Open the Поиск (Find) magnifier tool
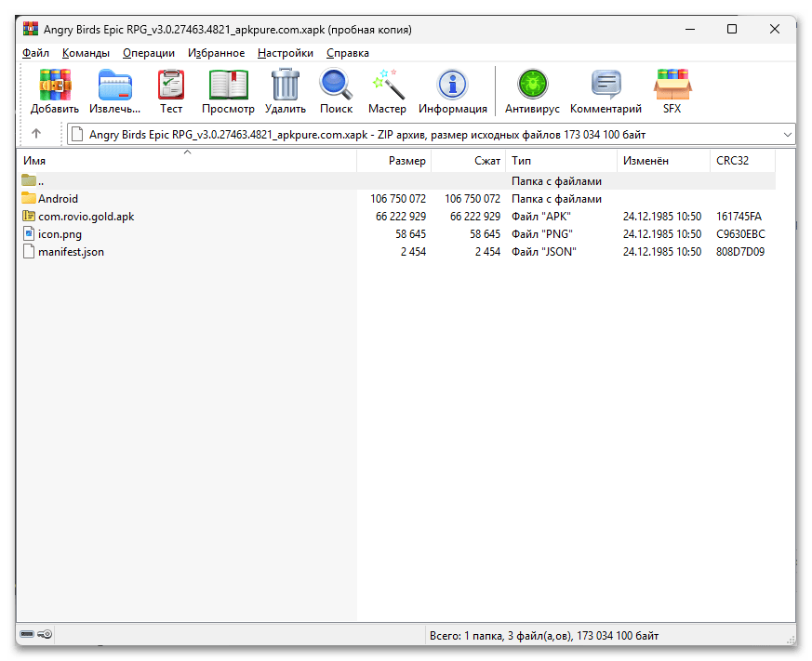Viewport: 812px width, 661px height. coord(336,85)
